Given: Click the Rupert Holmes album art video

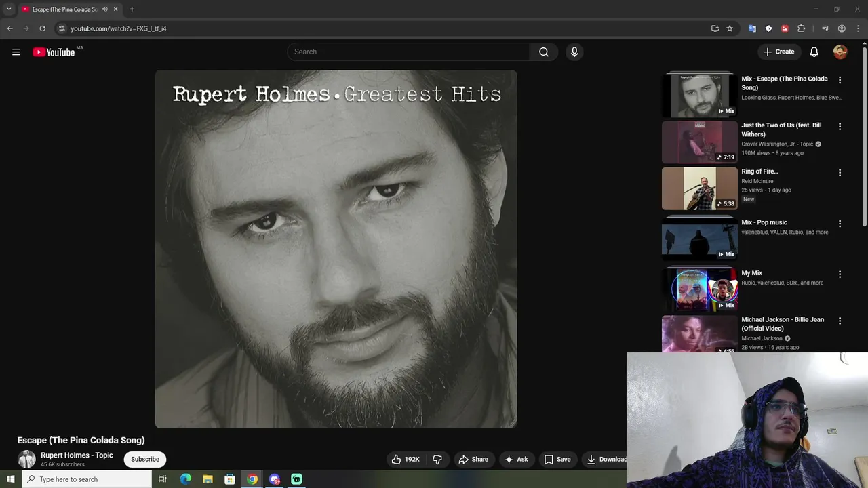Looking at the screenshot, I should [336, 249].
